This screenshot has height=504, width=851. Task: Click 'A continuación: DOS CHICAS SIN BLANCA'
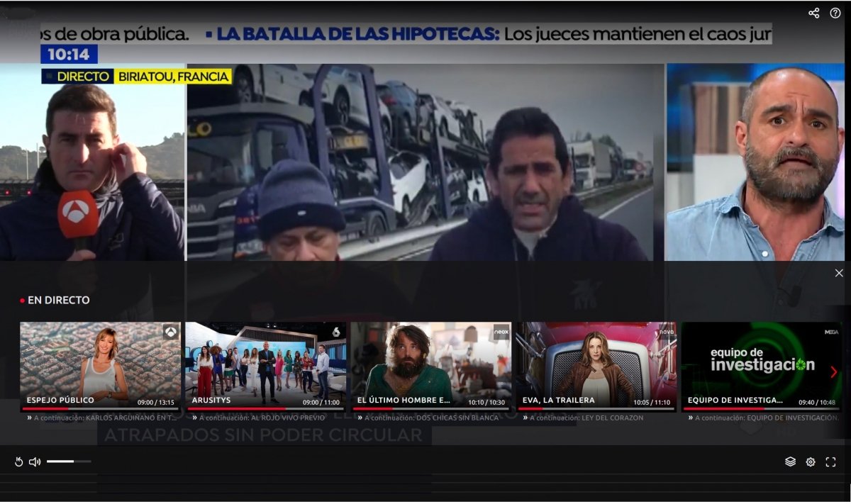pos(431,418)
